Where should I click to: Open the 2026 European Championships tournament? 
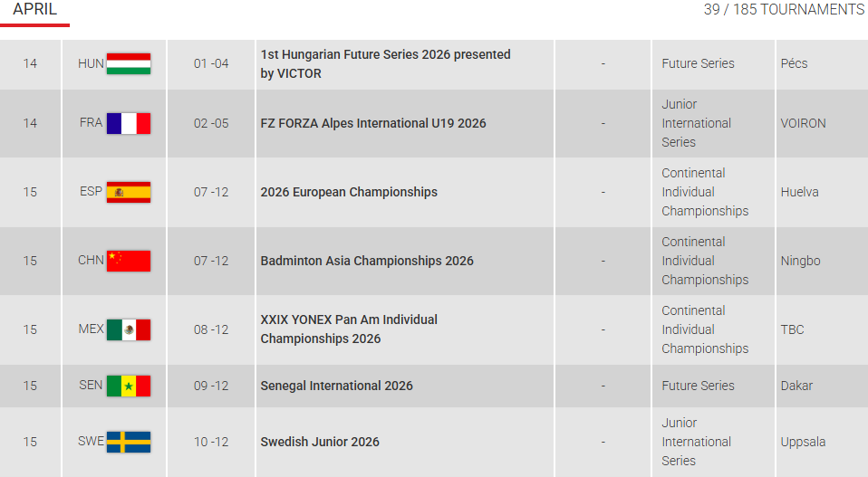(349, 192)
